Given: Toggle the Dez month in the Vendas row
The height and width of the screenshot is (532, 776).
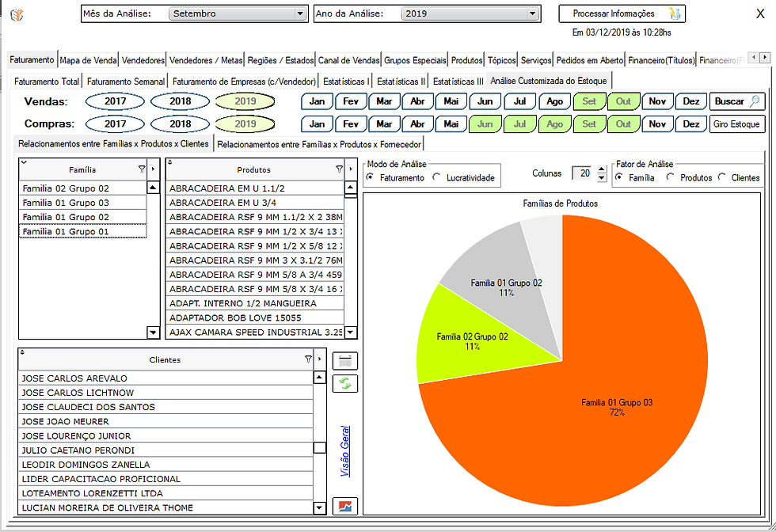Looking at the screenshot, I should click(690, 101).
